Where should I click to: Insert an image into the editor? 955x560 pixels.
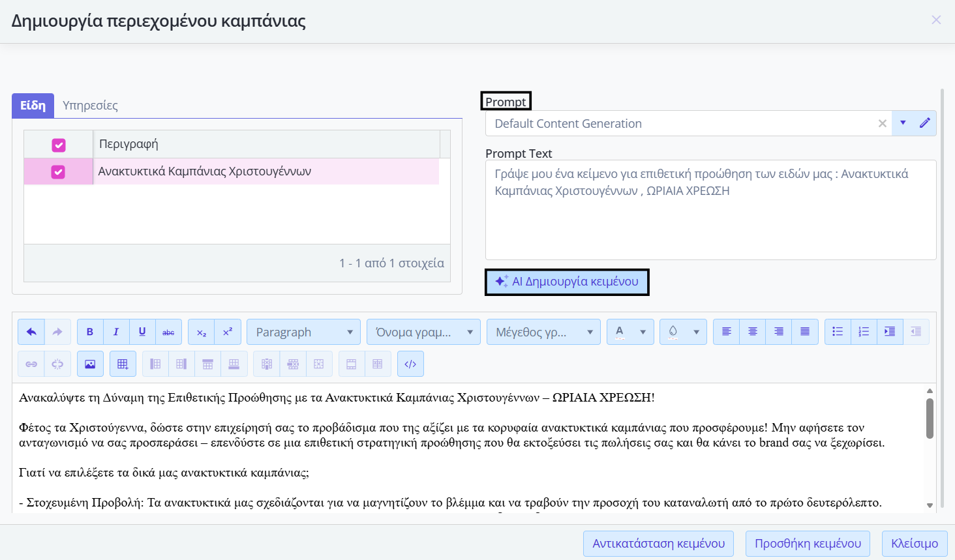(90, 364)
